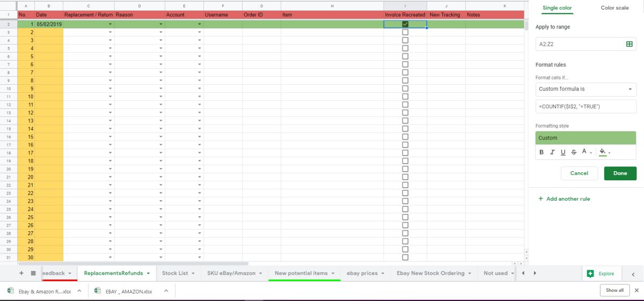This screenshot has width=644, height=301.
Task: Check Invoice Recreated box for row No. 20
Action: pyautogui.click(x=405, y=177)
